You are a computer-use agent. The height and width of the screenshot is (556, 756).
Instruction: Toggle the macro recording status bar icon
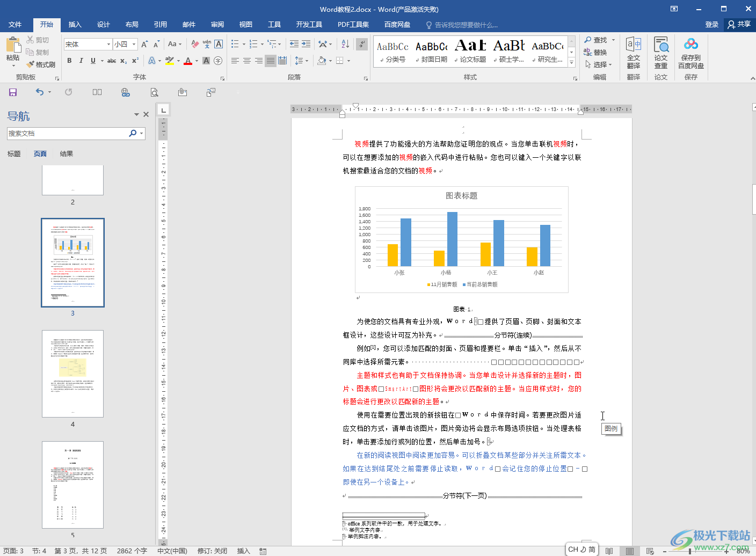click(263, 551)
